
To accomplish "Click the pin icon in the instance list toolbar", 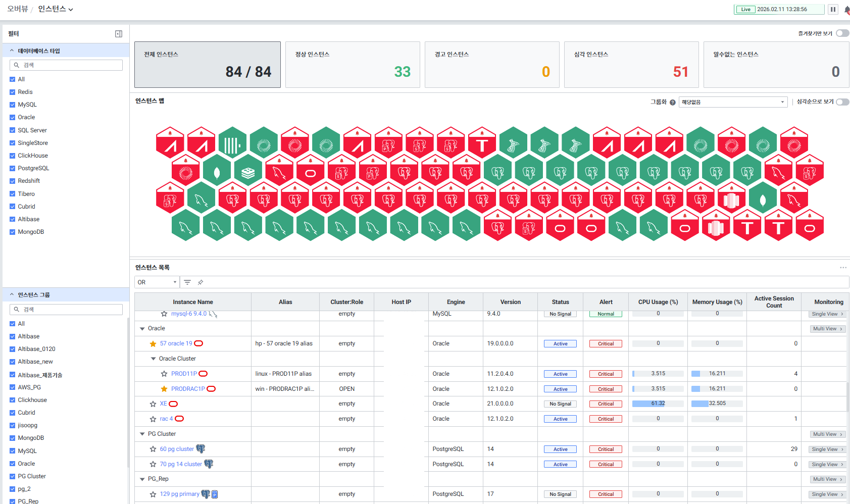I will pos(201,282).
